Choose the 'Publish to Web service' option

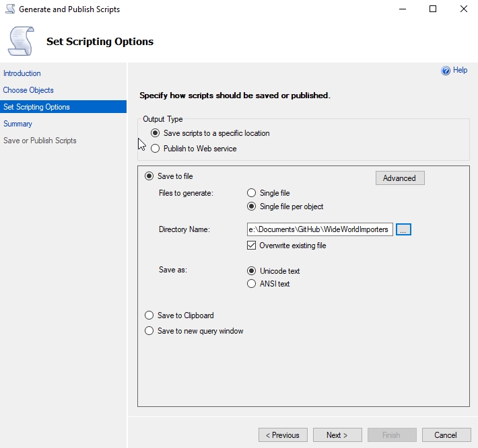pos(156,149)
